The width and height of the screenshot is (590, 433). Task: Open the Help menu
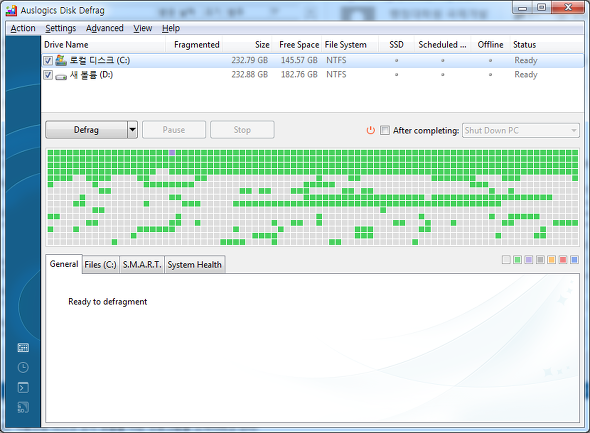[171, 28]
